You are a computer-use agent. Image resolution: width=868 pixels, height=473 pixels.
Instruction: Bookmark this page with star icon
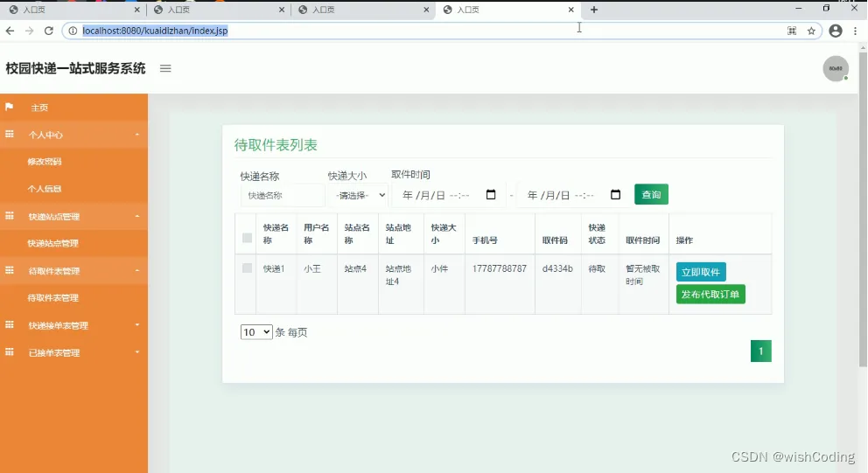coord(811,31)
